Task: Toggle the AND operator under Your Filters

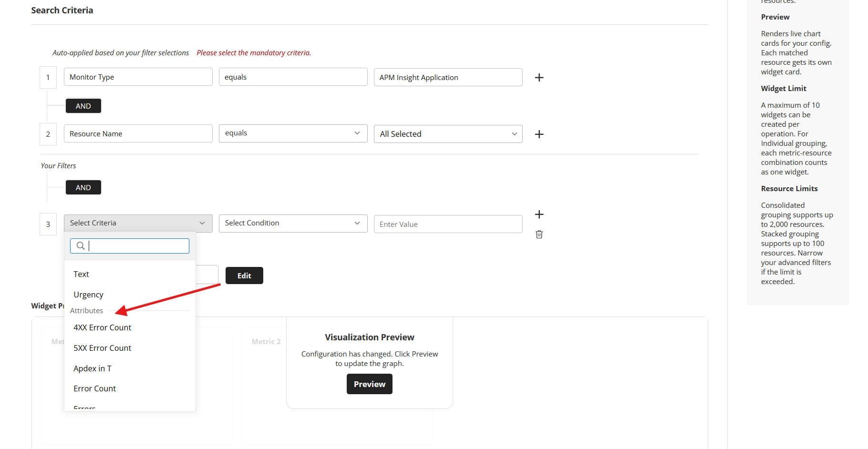Action: (83, 187)
